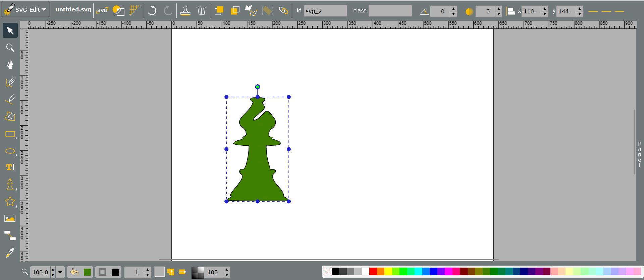
Task: Focus the class input field
Action: pyautogui.click(x=390, y=11)
